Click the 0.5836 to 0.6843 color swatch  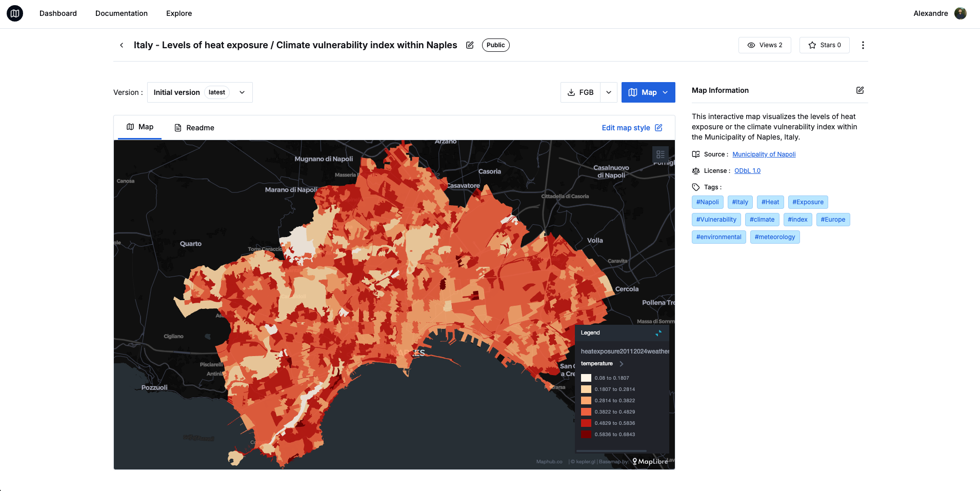click(x=586, y=435)
